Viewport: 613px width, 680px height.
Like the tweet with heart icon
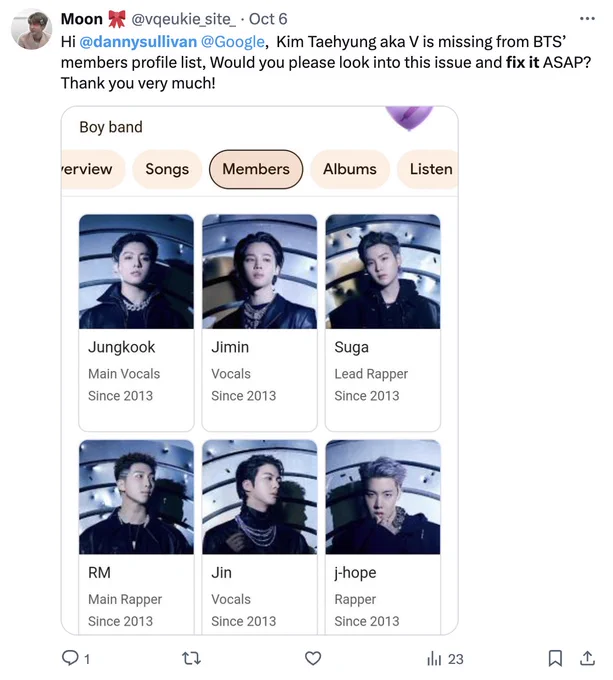(313, 658)
